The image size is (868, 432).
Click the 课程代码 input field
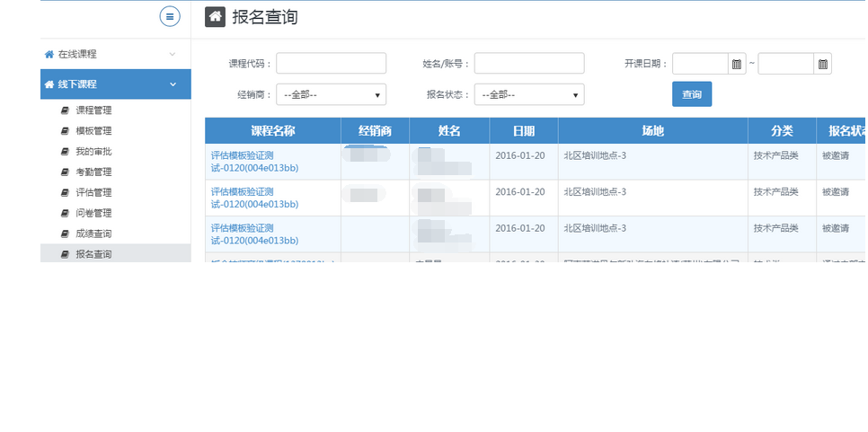[331, 63]
